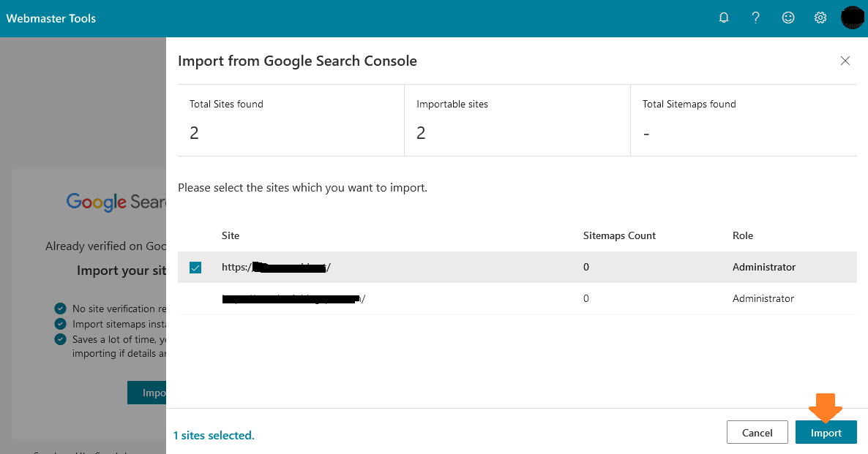This screenshot has height=454, width=868.
Task: Click the "Role" column header
Action: 742,235
